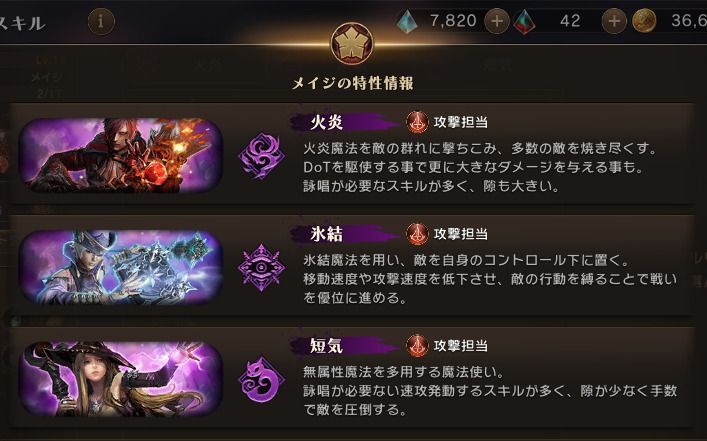Click the blue crystal currency icon

tap(407, 21)
